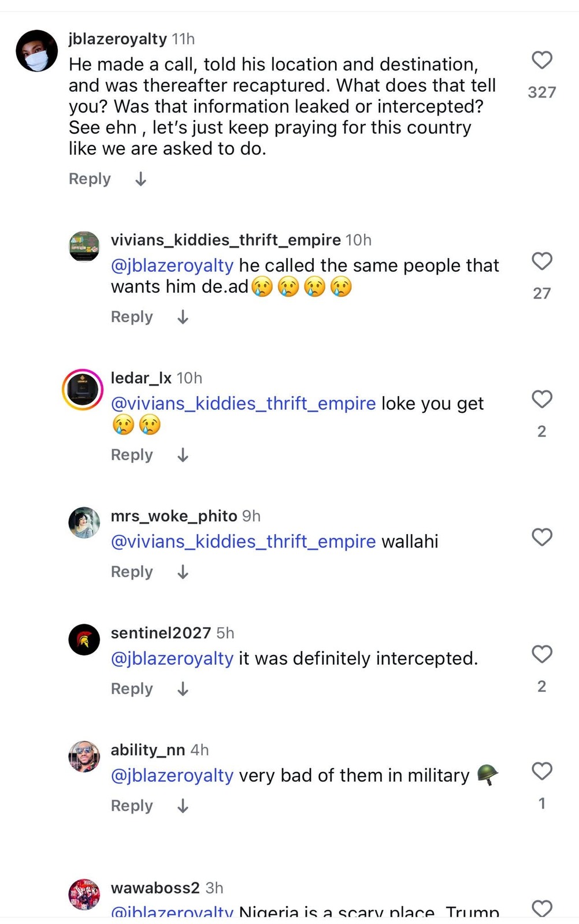The image size is (579, 924).
Task: Tap the heart on ability_nn's reply
Action: pyautogui.click(x=541, y=771)
